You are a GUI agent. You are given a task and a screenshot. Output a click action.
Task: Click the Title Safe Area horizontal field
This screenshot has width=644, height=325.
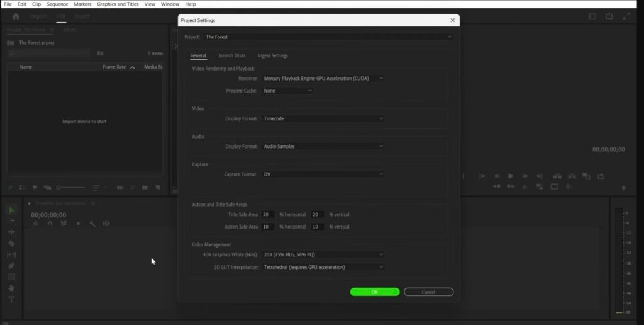pos(268,215)
